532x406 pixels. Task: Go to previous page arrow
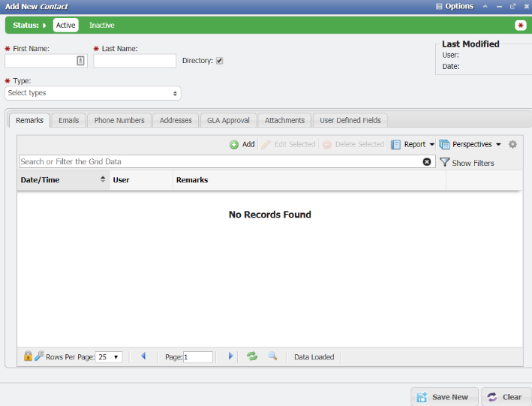(143, 356)
